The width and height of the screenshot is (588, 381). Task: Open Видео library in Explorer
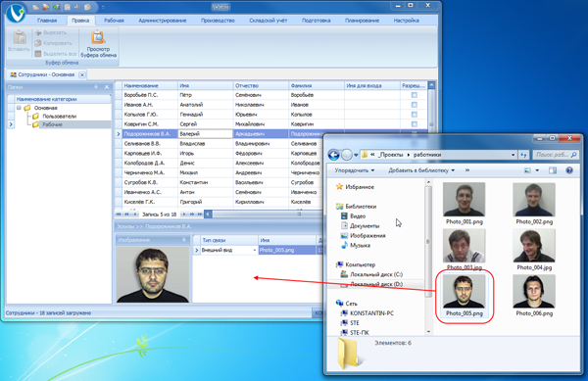coord(353,216)
